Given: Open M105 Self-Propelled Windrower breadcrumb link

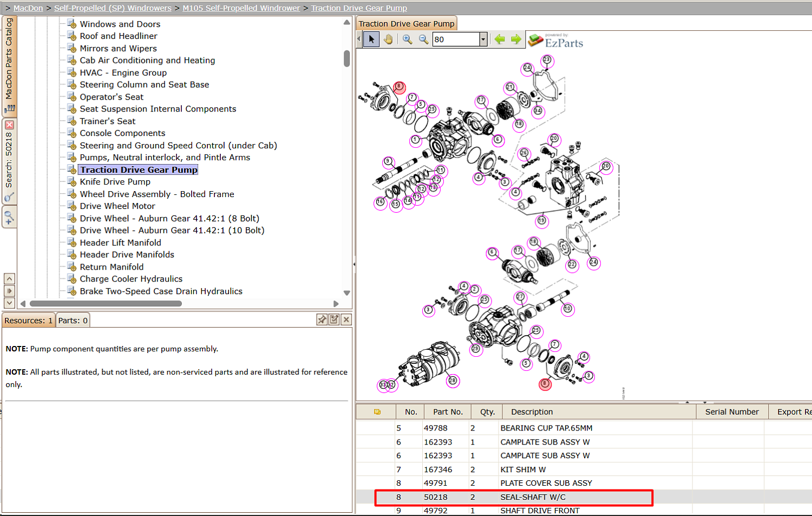Looking at the screenshot, I should (241, 8).
